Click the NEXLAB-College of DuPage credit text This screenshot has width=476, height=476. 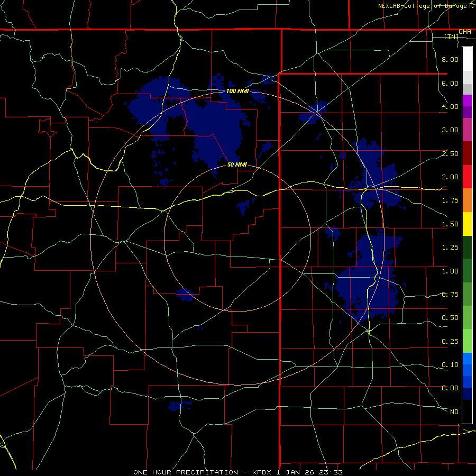pyautogui.click(x=425, y=6)
